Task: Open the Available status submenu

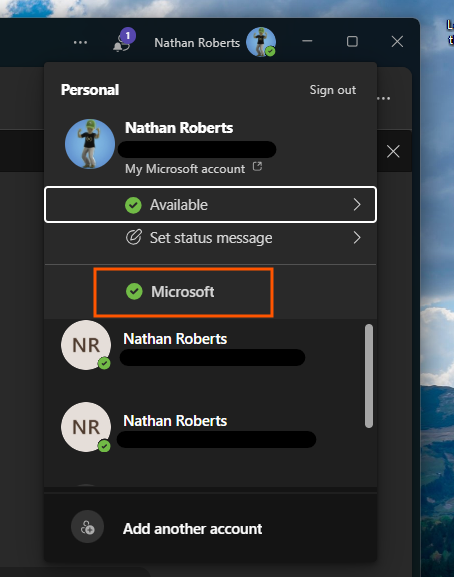Action: pos(210,205)
